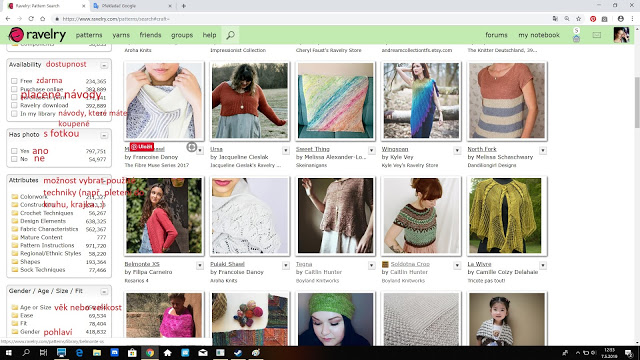This screenshot has width=640, height=360.
Task: Click the user profile avatar
Action: coord(621,35)
